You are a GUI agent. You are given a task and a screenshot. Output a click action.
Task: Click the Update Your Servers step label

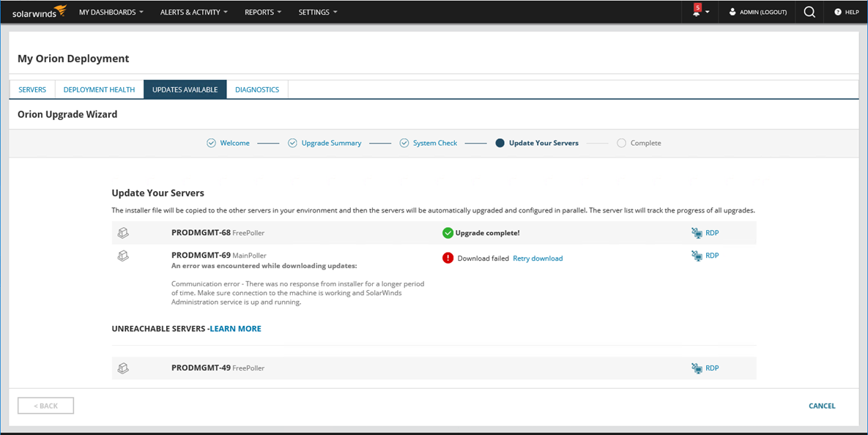coord(544,143)
